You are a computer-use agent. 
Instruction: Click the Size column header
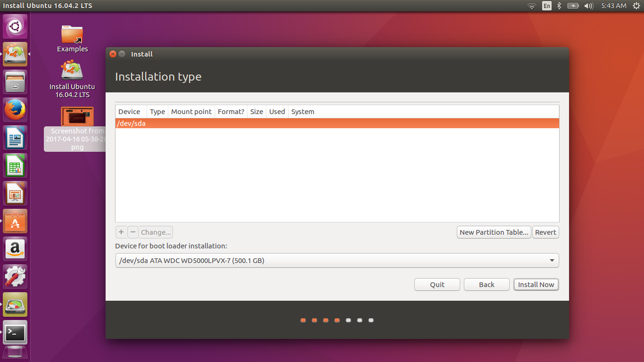click(256, 112)
